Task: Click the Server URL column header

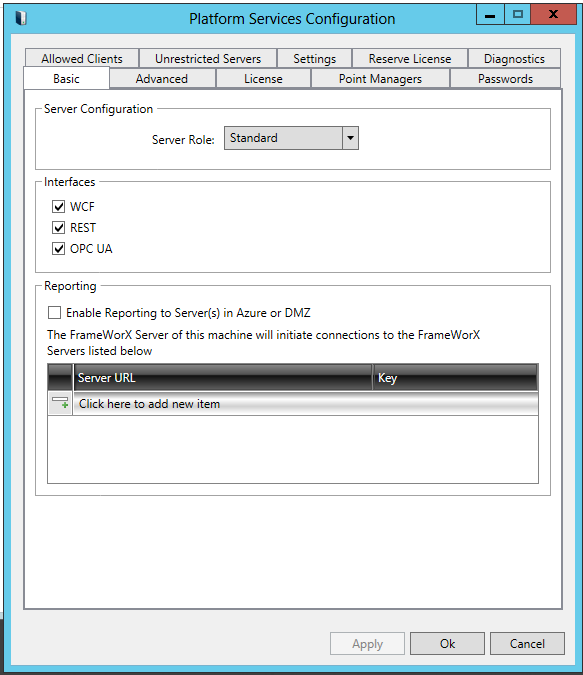Action: point(223,378)
